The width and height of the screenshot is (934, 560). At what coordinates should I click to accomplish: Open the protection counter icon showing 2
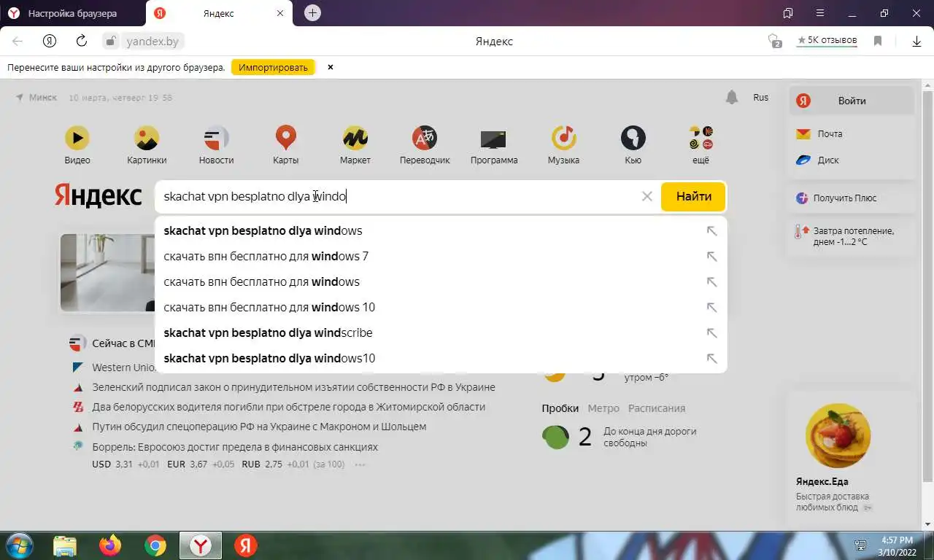click(775, 42)
